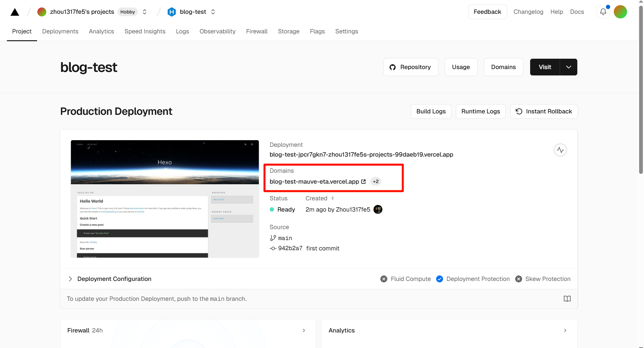This screenshot has height=348, width=644.
Task: Open the Help link
Action: (x=557, y=12)
